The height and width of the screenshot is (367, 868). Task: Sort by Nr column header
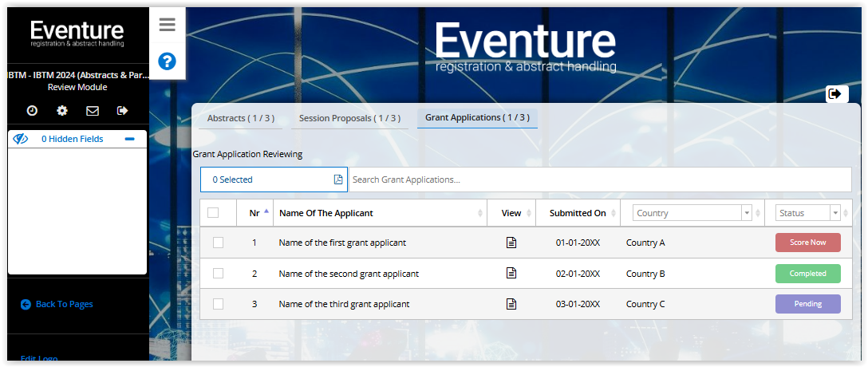click(254, 213)
